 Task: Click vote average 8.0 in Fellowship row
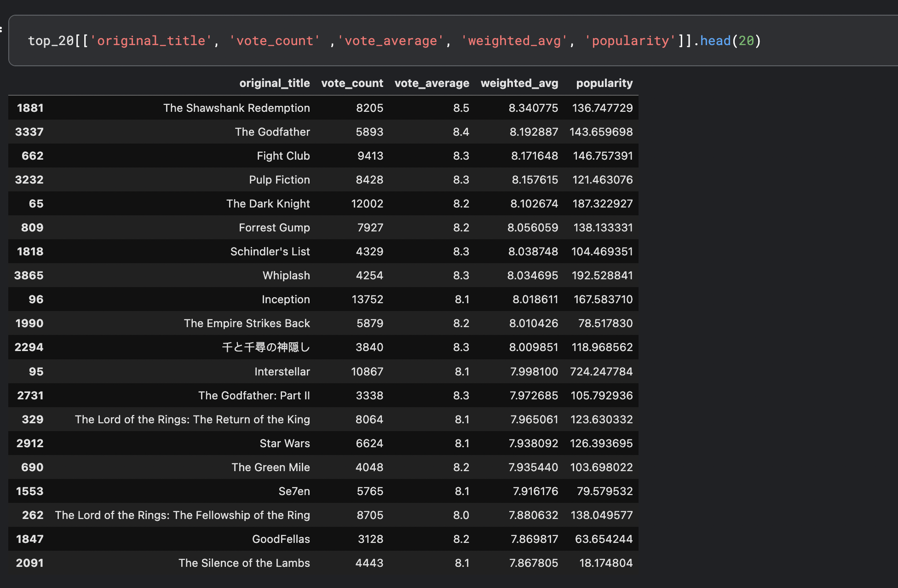(x=461, y=515)
